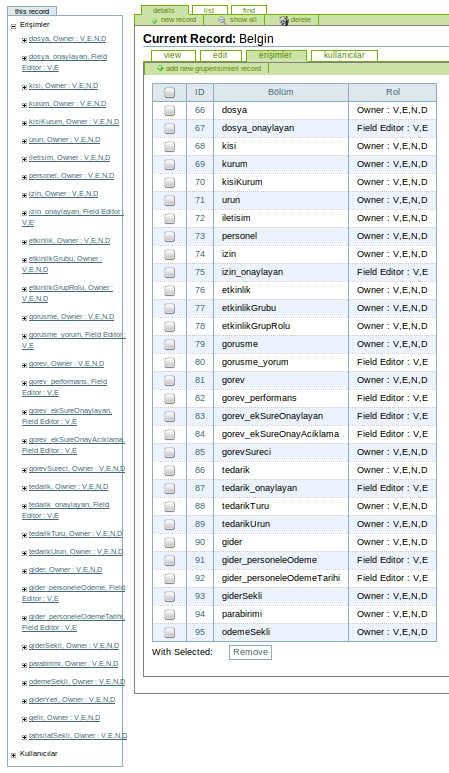This screenshot has height=773, width=449.
Task: Click the new record plus icon
Action: click(x=154, y=21)
